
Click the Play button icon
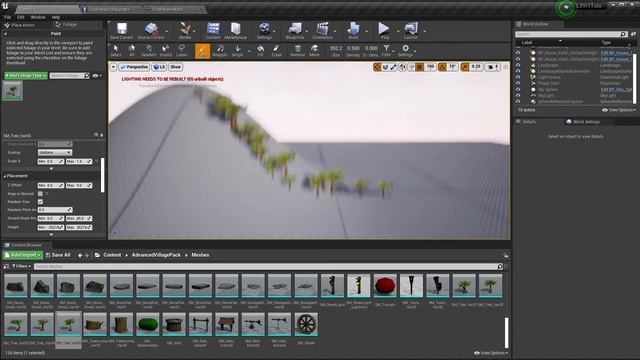[x=384, y=31]
